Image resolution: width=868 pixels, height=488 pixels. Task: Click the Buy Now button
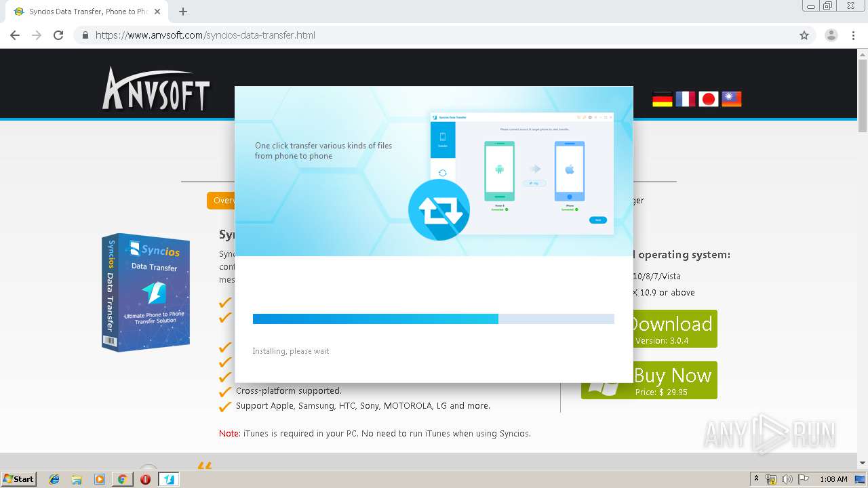(675, 380)
